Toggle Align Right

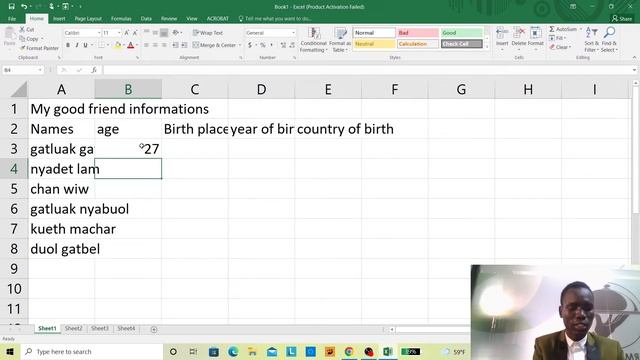tap(164, 45)
